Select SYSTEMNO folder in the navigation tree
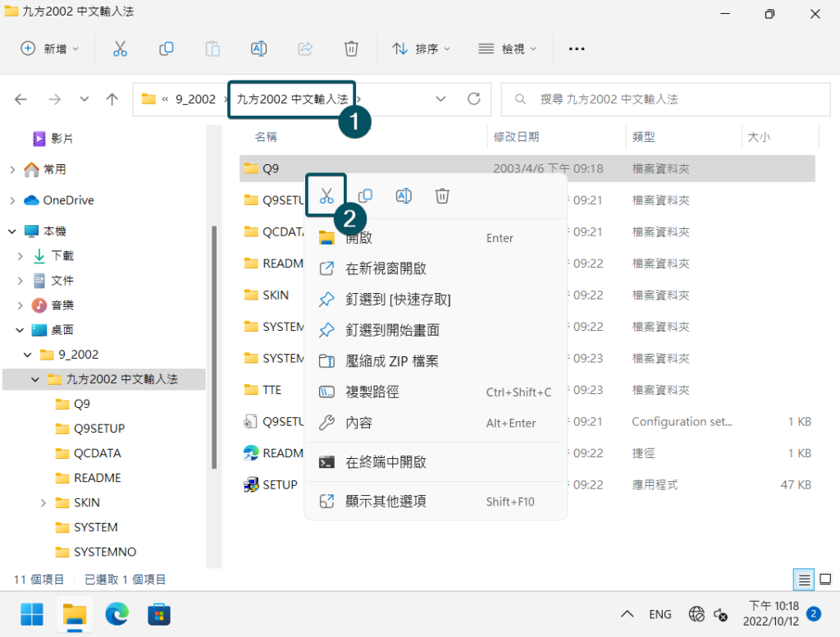This screenshot has width=840, height=637. tap(96, 552)
